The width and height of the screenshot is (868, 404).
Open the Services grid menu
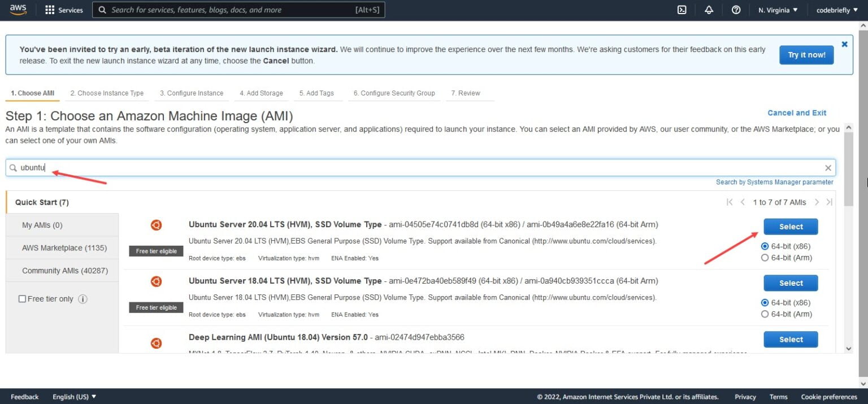[x=63, y=10]
